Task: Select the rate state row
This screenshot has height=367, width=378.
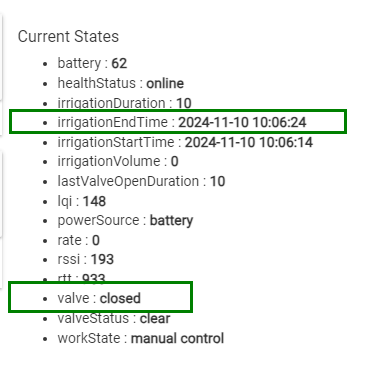Action: point(78,240)
